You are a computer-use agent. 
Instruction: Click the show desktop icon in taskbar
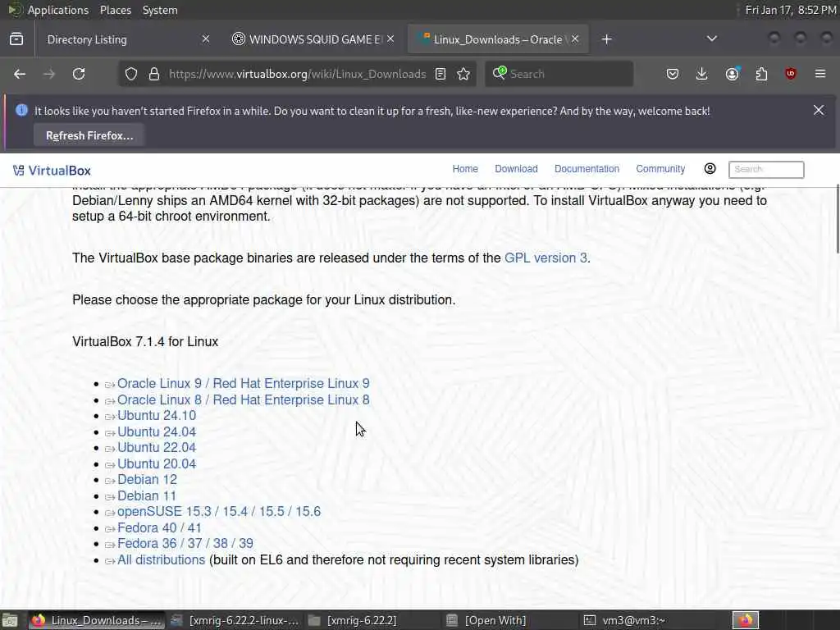coord(10,620)
